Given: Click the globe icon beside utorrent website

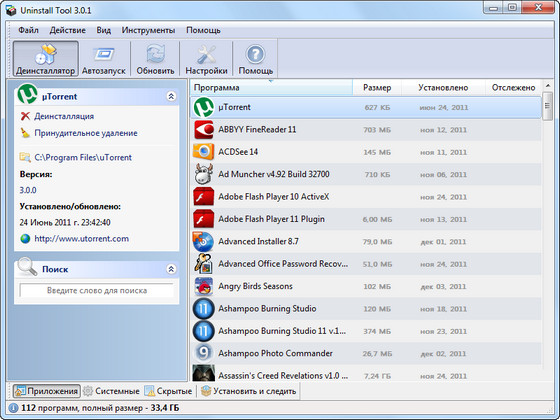Looking at the screenshot, I should click(25, 239).
